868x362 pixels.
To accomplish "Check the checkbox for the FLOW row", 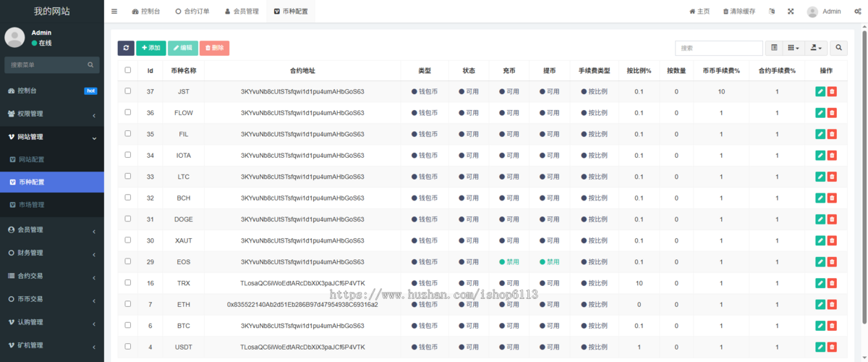I will tap(128, 112).
